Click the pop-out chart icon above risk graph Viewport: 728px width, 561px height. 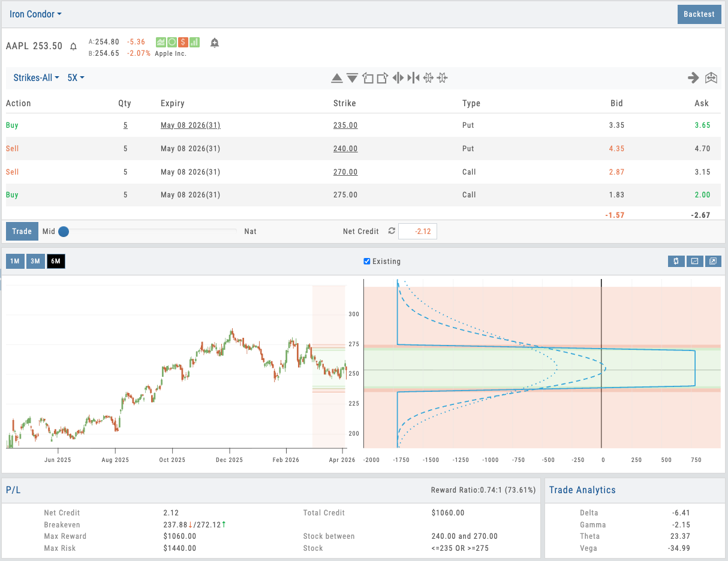(713, 261)
